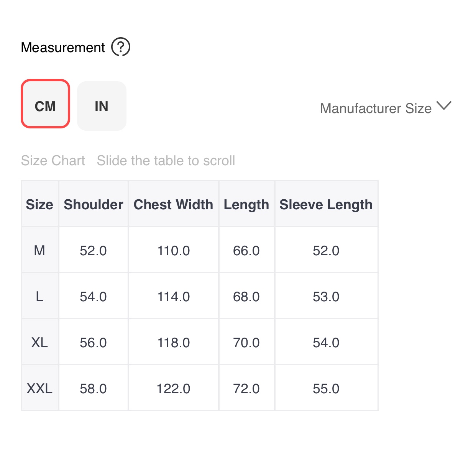This screenshot has width=476, height=476.
Task: Click the Measurement heading text
Action: [63, 48]
